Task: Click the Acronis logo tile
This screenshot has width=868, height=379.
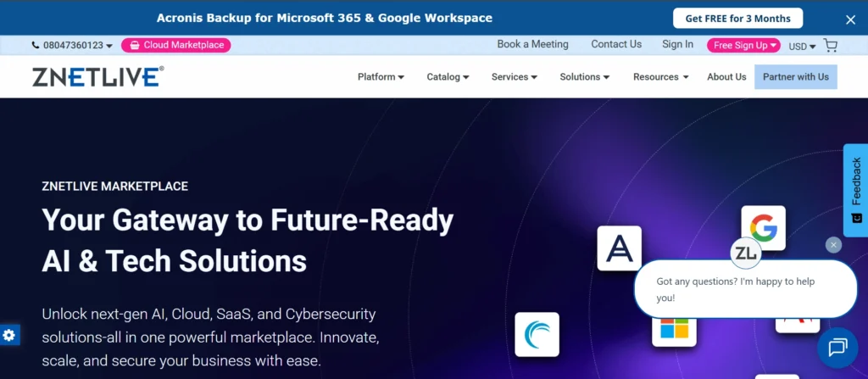Action: (x=619, y=248)
